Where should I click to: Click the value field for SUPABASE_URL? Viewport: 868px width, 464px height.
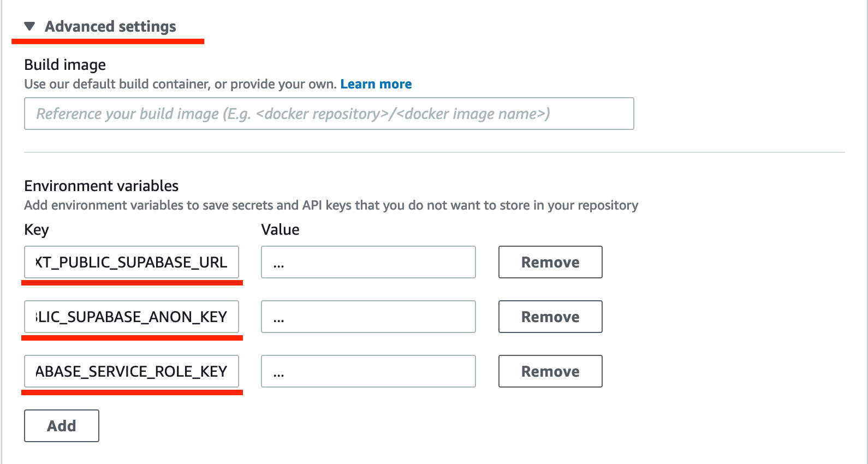pos(368,262)
